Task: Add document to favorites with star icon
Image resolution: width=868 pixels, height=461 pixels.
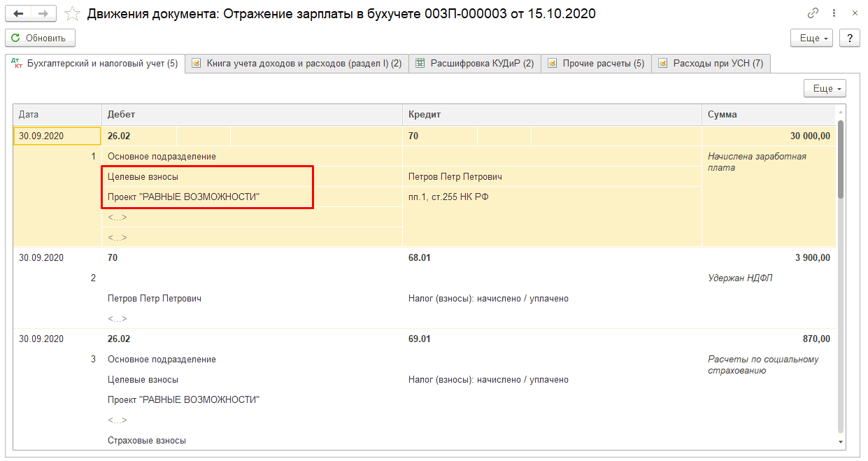Action: tap(71, 14)
